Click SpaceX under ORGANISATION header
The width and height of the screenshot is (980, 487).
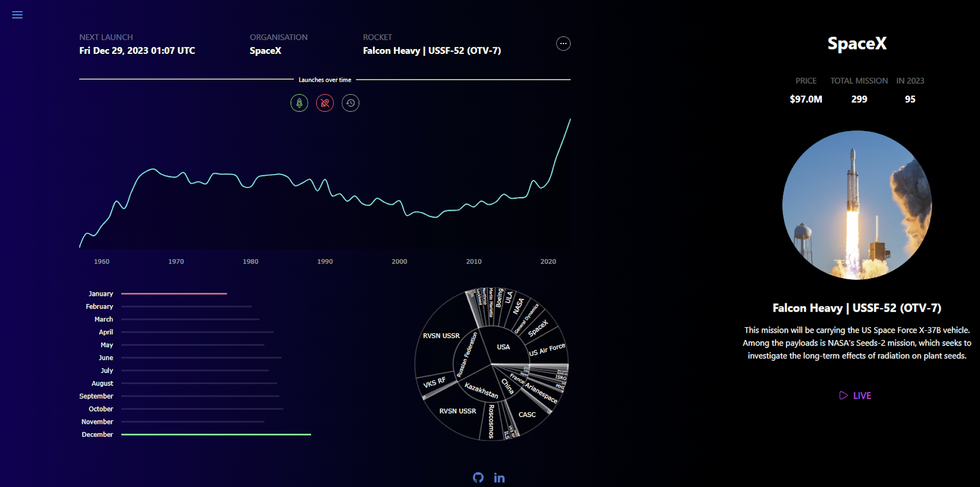(x=265, y=51)
